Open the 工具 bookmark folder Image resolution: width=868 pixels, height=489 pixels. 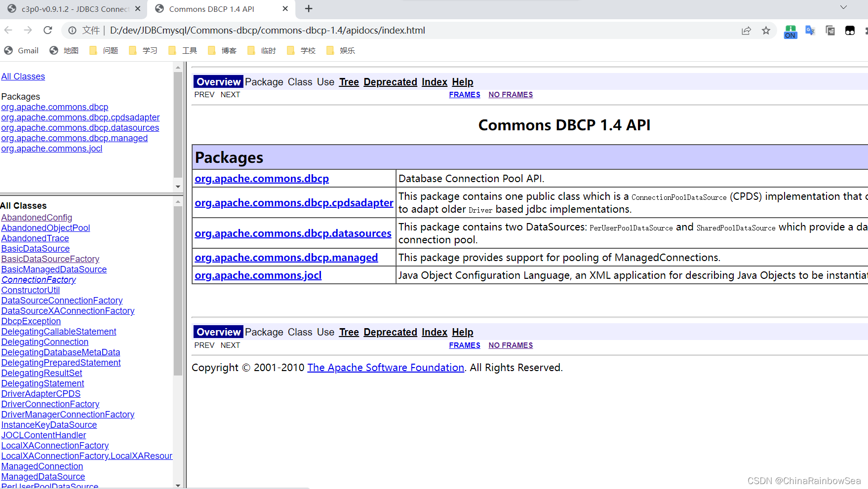[183, 50]
